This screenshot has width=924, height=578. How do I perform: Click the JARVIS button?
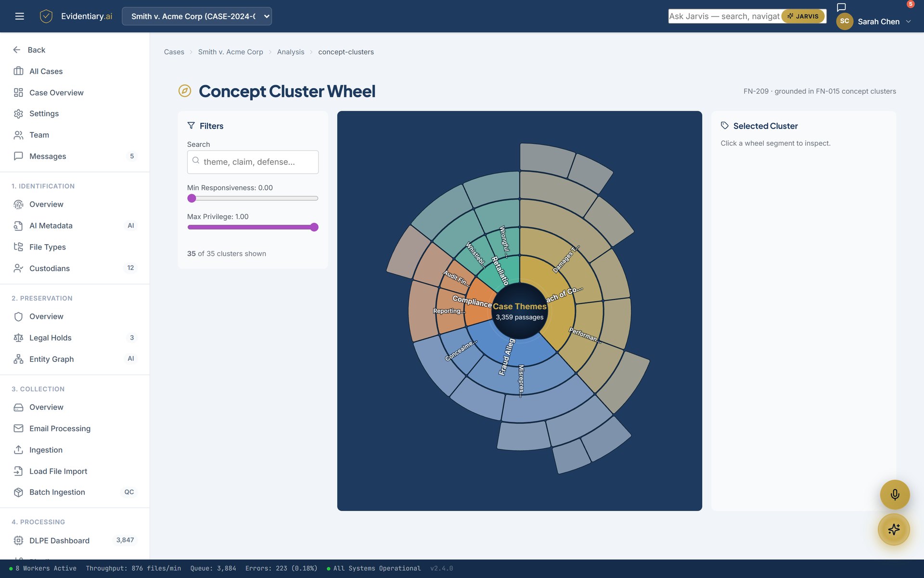click(x=803, y=16)
